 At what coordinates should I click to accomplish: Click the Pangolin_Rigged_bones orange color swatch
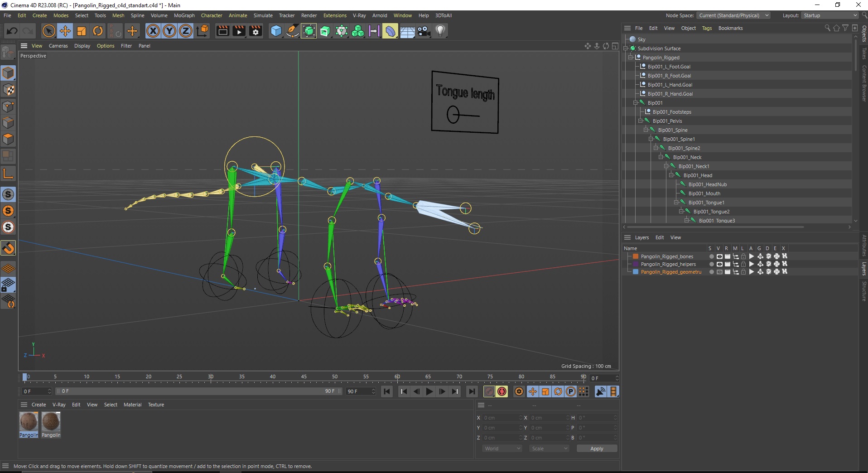[636, 256]
